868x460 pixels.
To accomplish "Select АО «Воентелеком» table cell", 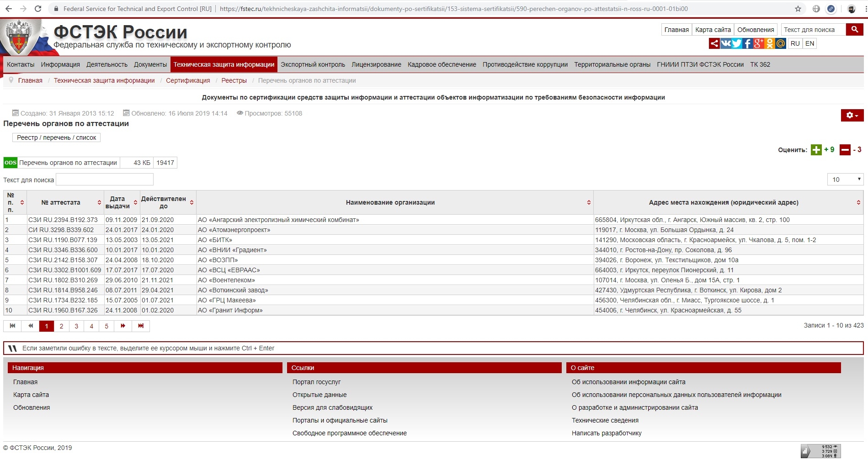I will (395, 280).
